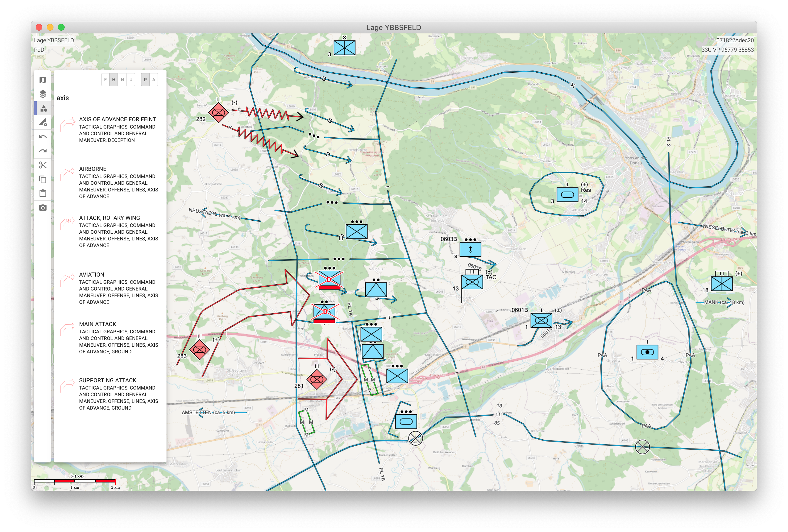The height and width of the screenshot is (532, 788).
Task: Toggle the H hostile affiliation filter
Action: [114, 80]
